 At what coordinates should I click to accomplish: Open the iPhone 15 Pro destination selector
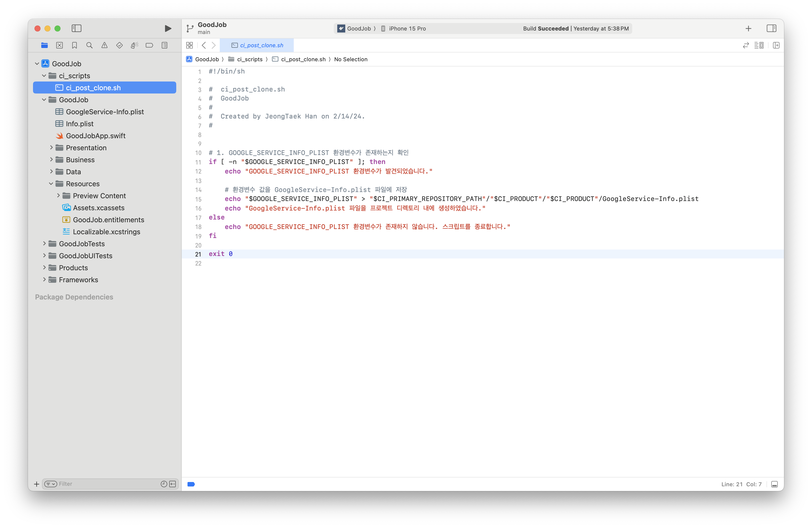point(407,29)
